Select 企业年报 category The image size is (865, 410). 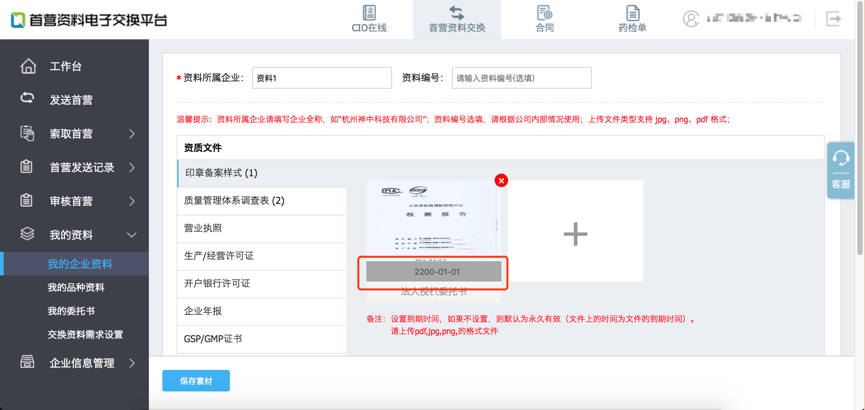tap(261, 311)
